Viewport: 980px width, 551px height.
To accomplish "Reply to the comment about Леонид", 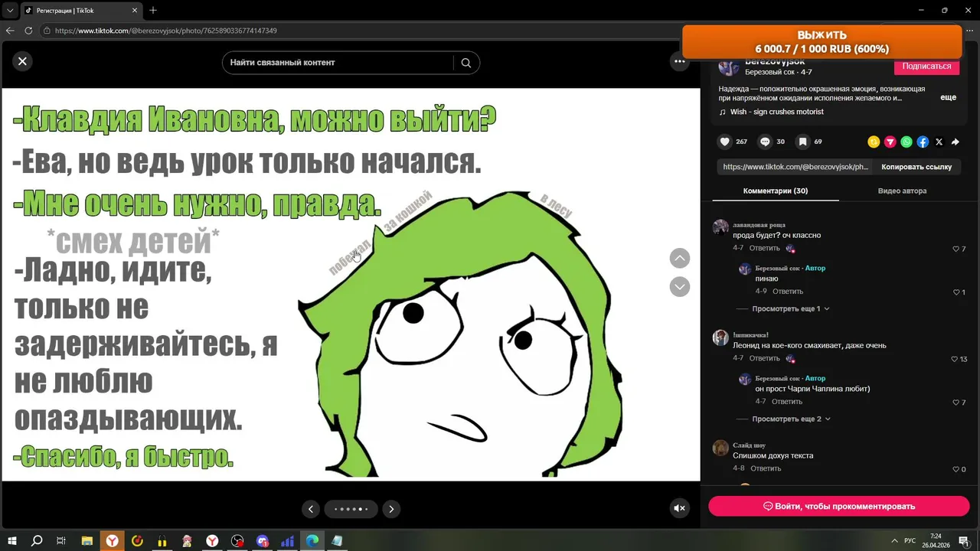I will point(764,358).
